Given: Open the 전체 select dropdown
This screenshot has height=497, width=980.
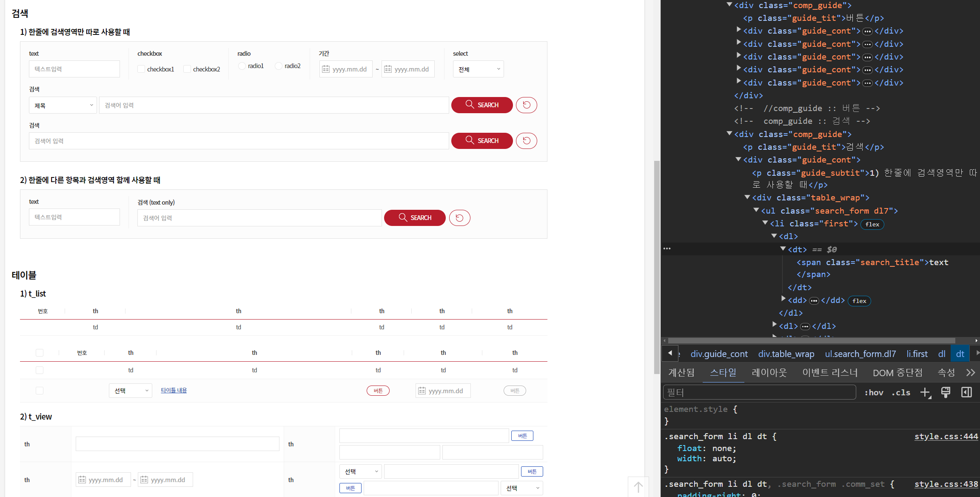Looking at the screenshot, I should pos(479,69).
